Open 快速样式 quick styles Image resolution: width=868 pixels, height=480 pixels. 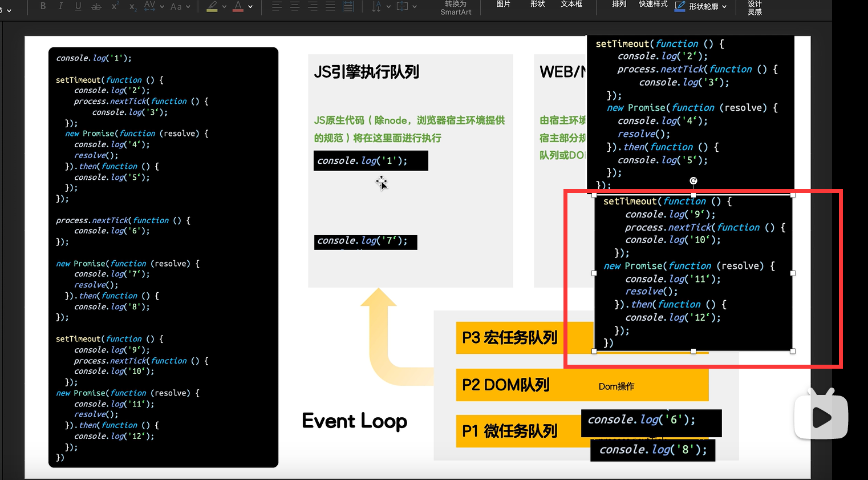(653, 4)
